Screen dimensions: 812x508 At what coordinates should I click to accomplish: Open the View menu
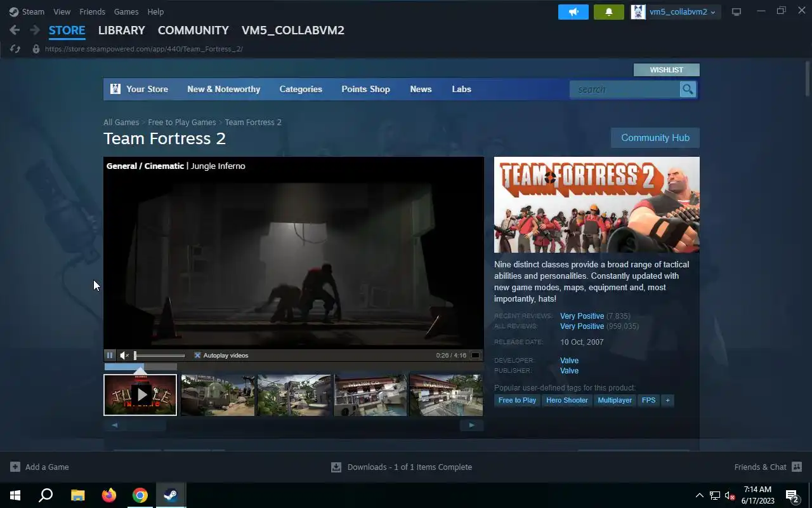[62, 12]
